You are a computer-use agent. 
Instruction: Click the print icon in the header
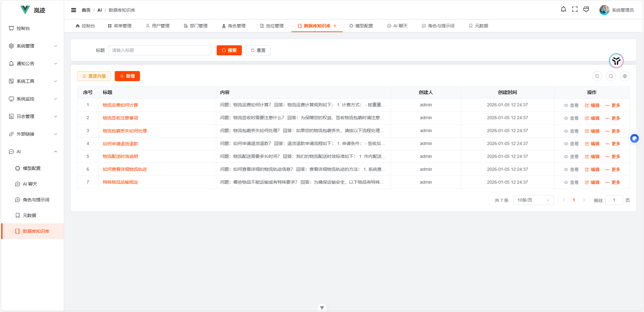(586, 9)
